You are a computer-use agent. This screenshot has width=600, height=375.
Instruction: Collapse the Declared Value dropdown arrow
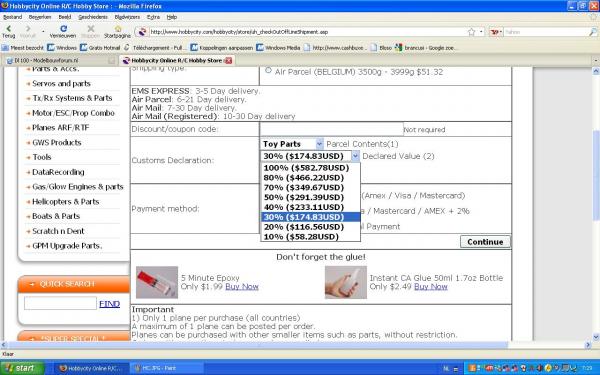pyautogui.click(x=355, y=156)
